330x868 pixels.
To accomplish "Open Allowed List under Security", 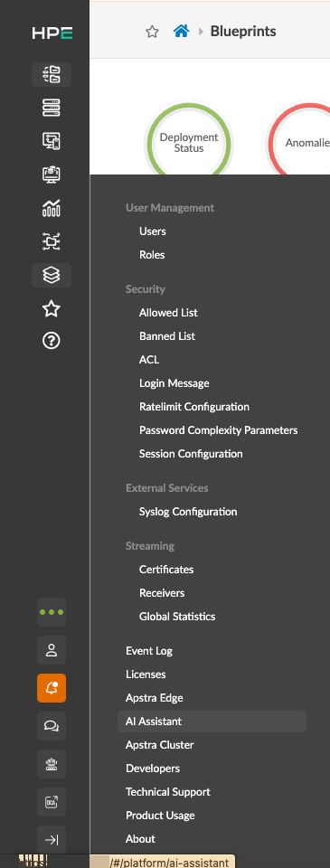I will [168, 313].
